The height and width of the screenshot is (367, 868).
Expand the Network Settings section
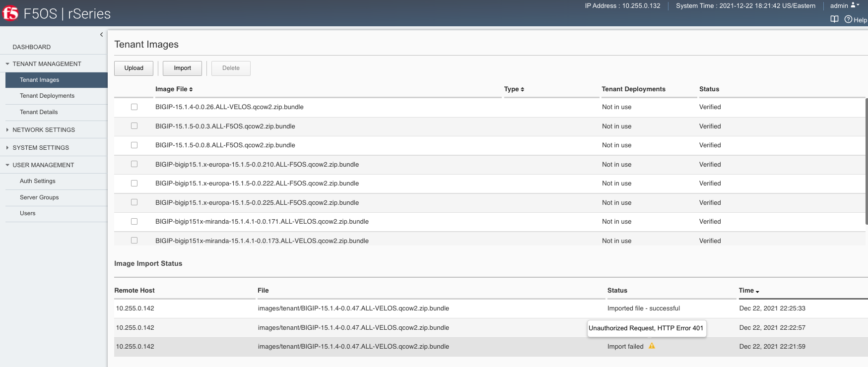(x=7, y=130)
